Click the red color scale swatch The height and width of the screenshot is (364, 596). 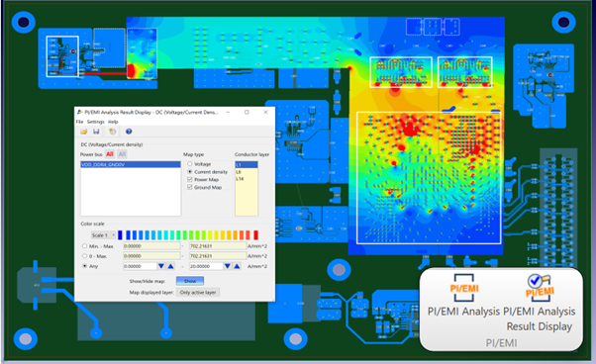[x=256, y=235]
